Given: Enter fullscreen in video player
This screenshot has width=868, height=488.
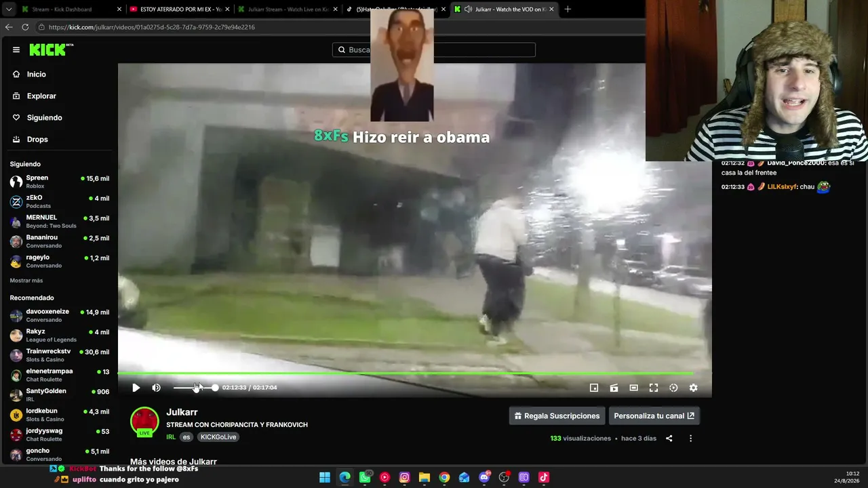Looking at the screenshot, I should [654, 388].
